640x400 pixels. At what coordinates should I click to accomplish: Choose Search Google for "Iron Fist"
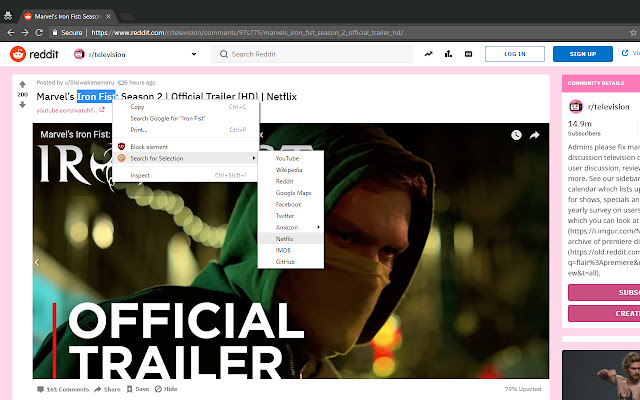(x=186, y=118)
